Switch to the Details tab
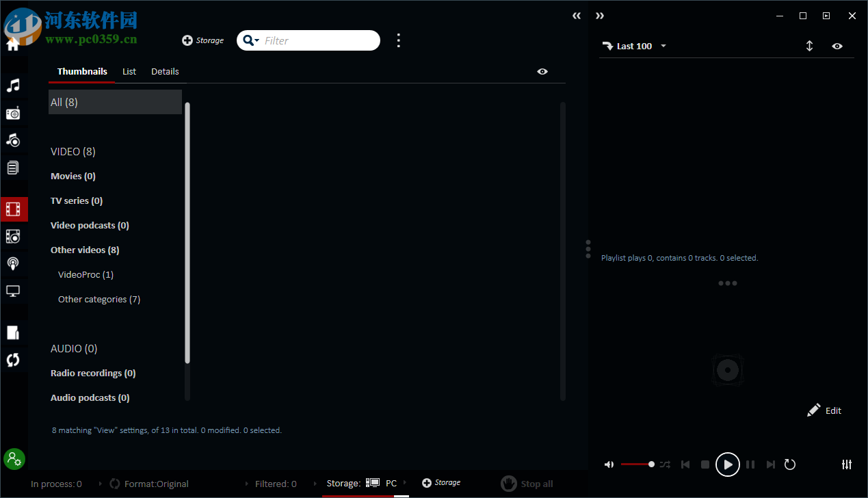Viewport: 868px width, 498px height. pyautogui.click(x=165, y=71)
